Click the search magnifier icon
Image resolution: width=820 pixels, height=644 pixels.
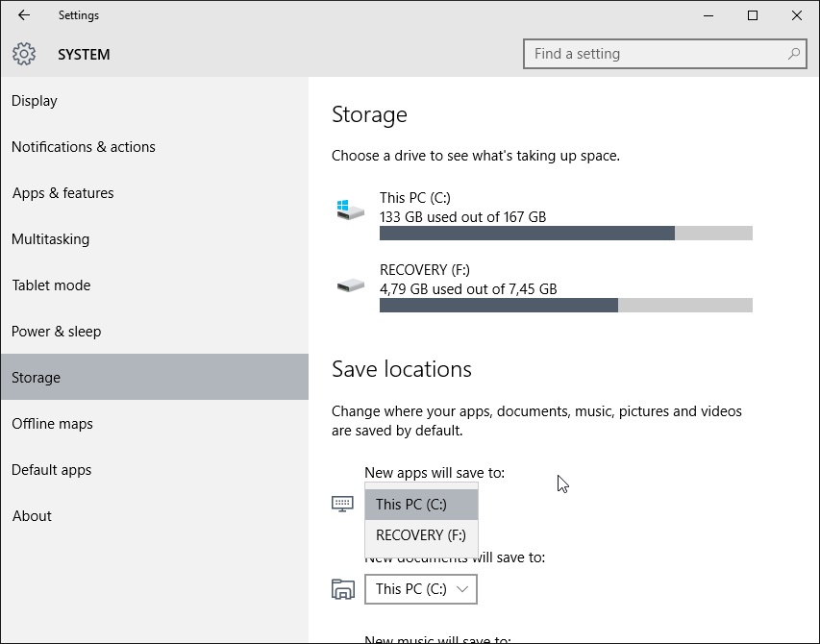[x=793, y=53]
